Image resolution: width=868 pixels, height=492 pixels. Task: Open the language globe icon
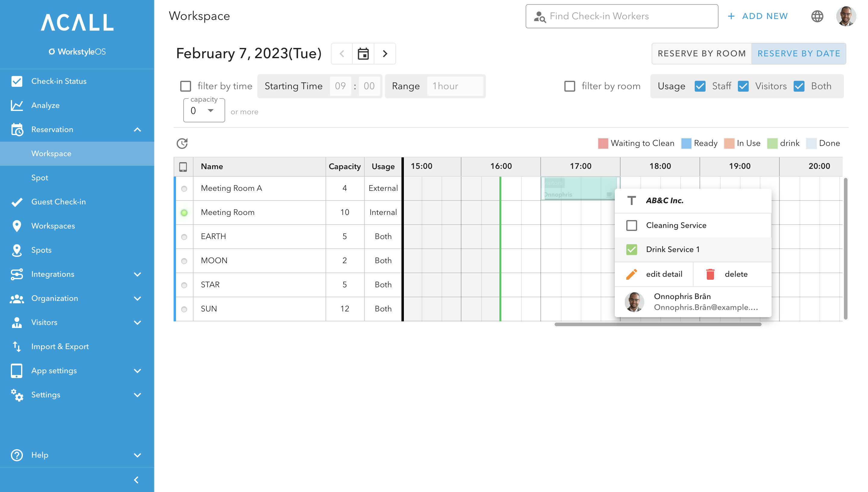(817, 16)
